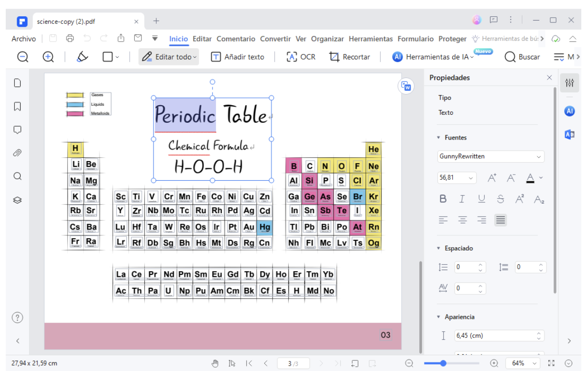Open the layers sidebar panel
The height and width of the screenshot is (371, 588).
coord(18,200)
